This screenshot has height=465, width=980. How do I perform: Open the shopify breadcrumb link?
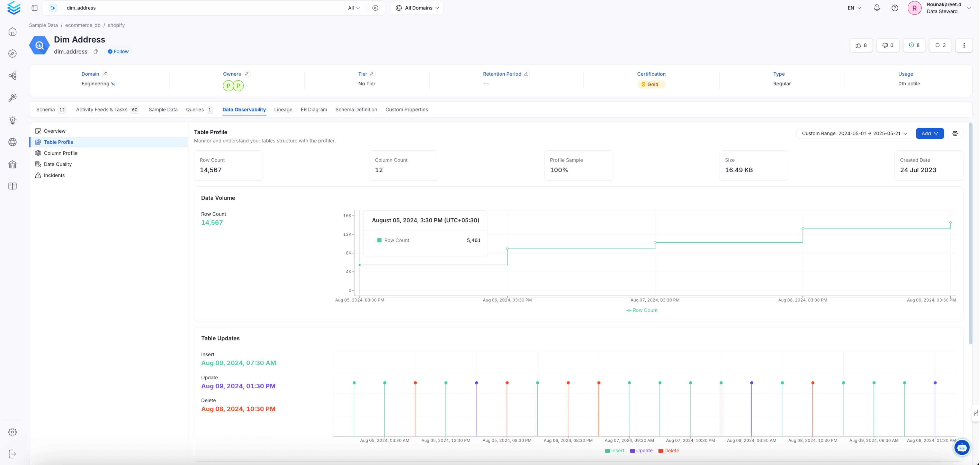(x=116, y=25)
